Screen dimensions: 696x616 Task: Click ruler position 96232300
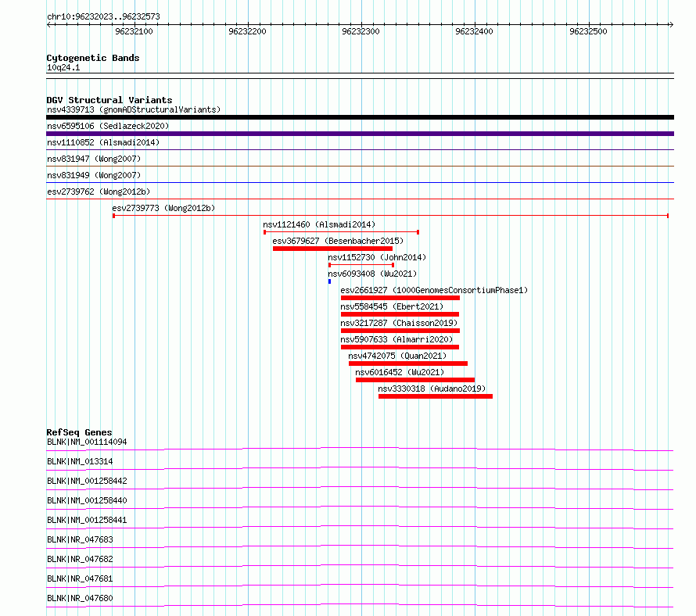[x=361, y=31]
